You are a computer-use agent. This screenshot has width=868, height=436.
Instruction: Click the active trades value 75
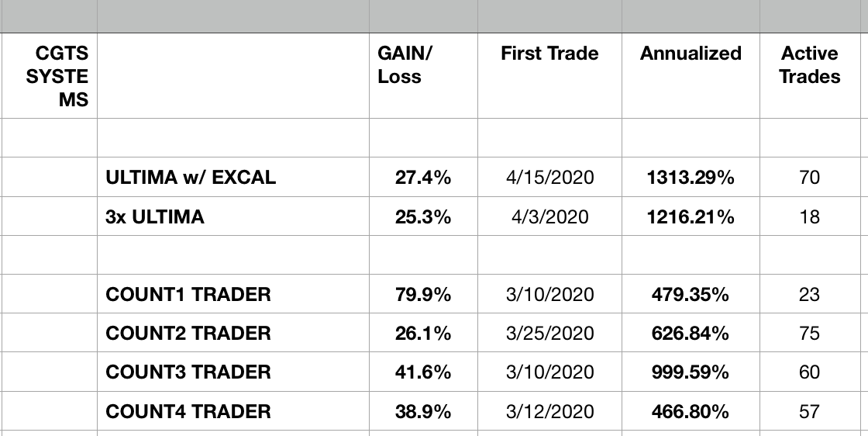point(809,334)
